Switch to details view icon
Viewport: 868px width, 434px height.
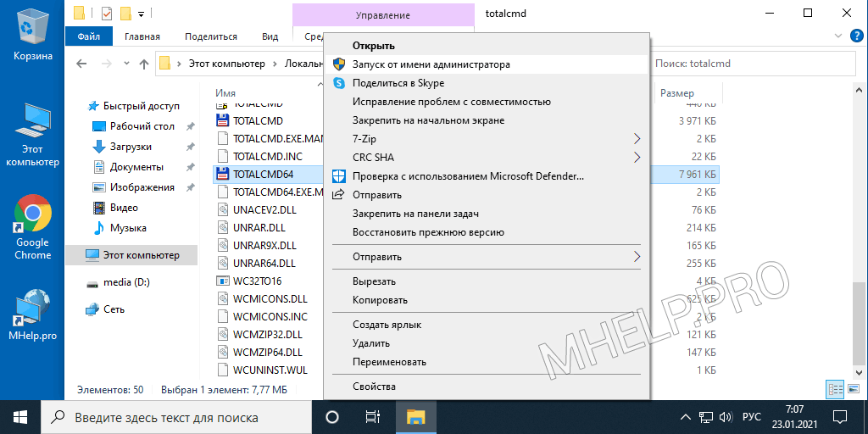pos(835,389)
